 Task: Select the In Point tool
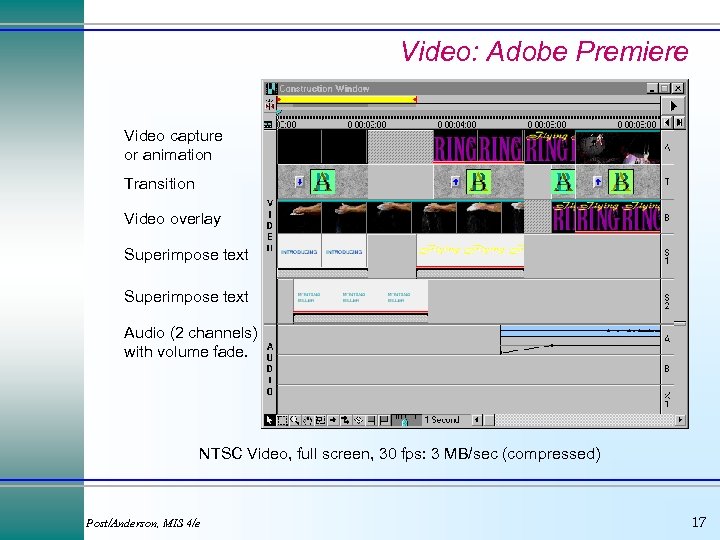click(371, 420)
